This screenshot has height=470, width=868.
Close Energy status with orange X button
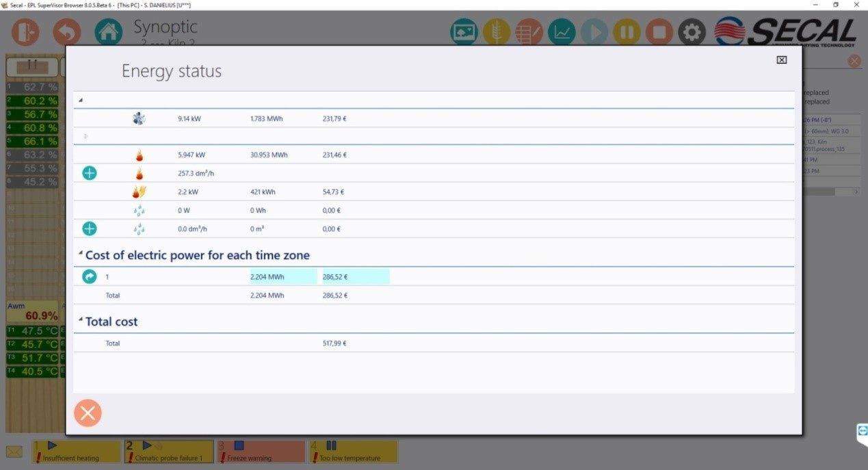[88, 413]
